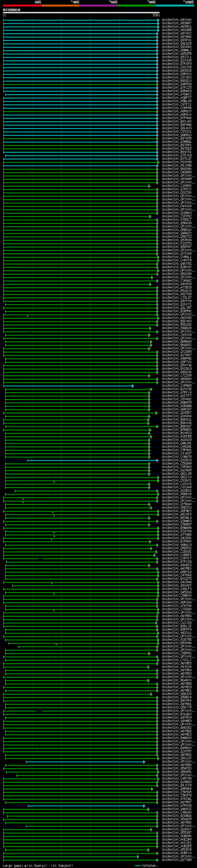Select UniRef100_C0HFM4 entry

click(176, 108)
